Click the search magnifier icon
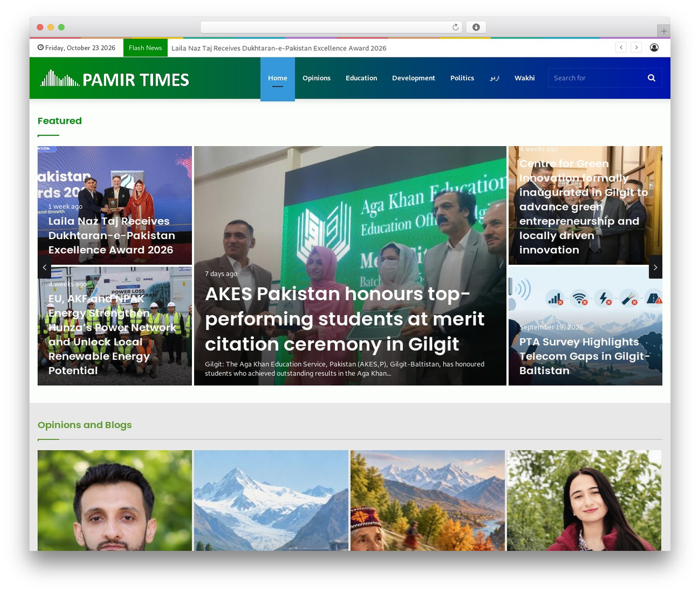 [651, 78]
